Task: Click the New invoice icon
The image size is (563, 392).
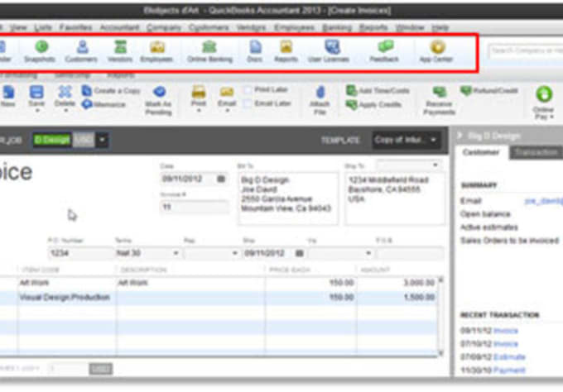Action: 8,96
